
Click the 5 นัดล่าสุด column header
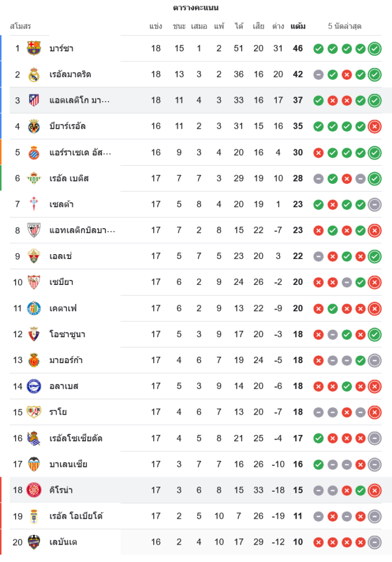click(344, 26)
